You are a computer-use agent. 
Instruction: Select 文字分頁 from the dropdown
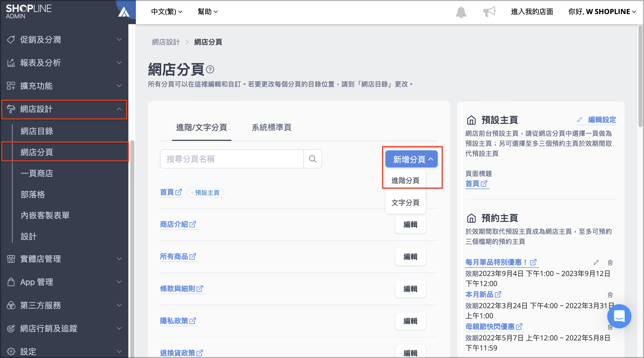point(406,202)
